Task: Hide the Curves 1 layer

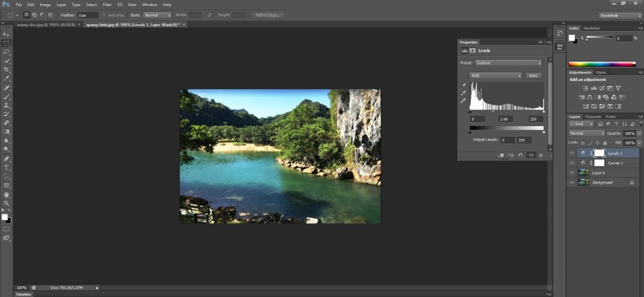Action: [x=572, y=163]
